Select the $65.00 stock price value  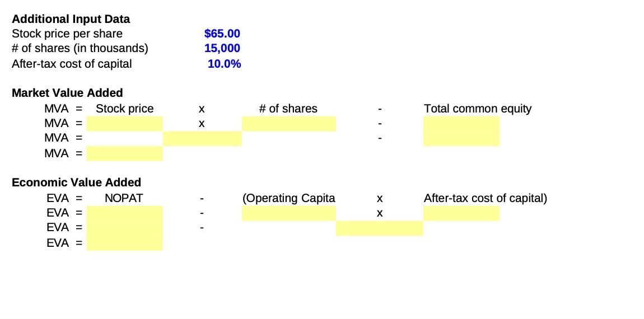click(x=222, y=34)
